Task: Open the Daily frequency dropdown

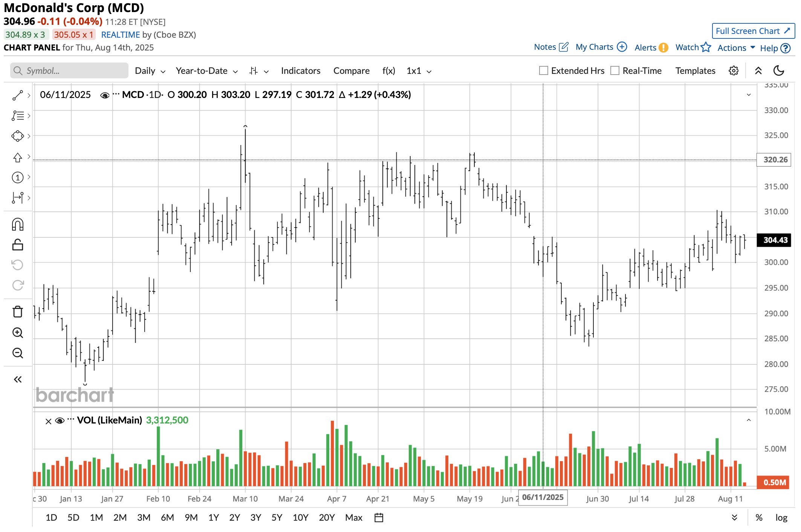Action: point(150,71)
